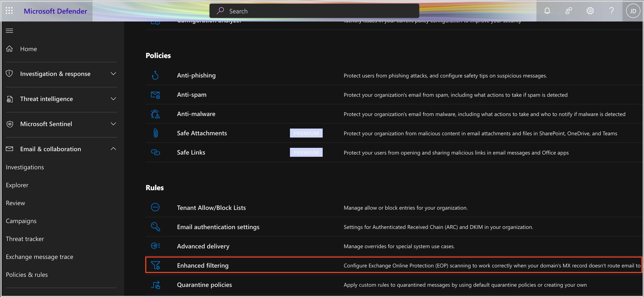Click the Microsoft Defender title link

click(55, 11)
